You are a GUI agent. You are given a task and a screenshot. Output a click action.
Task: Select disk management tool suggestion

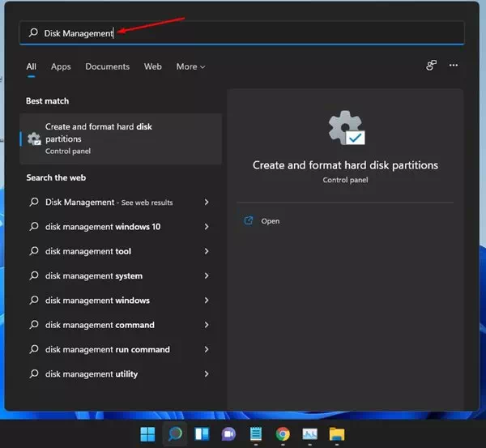pos(121,251)
